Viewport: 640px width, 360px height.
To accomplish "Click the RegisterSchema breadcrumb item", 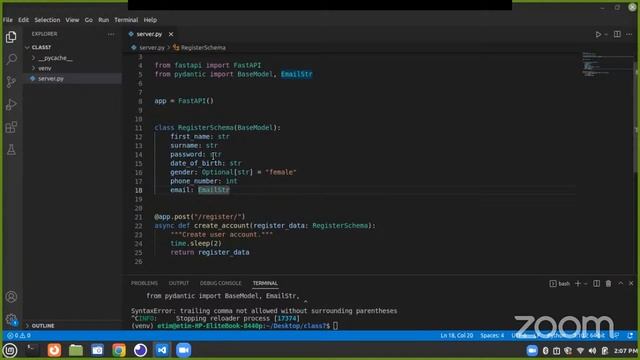I will click(203, 48).
